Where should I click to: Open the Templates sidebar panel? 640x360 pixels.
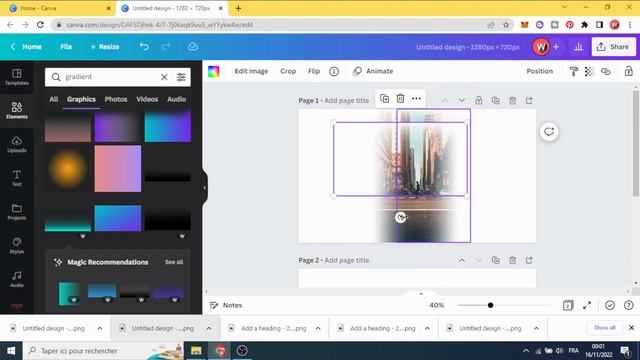point(17,77)
